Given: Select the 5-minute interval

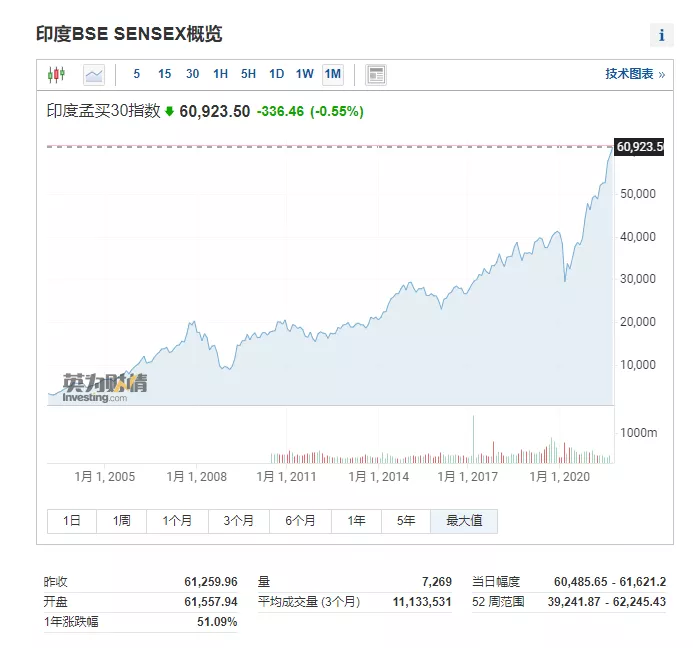Looking at the screenshot, I should tap(137, 74).
